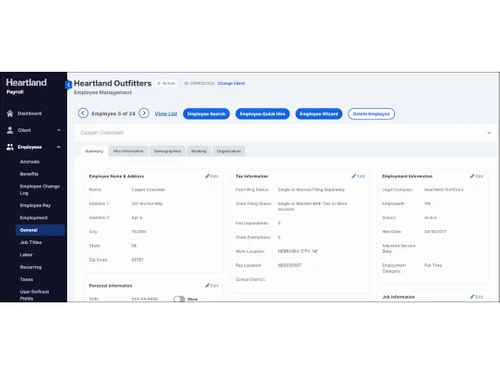Open Benefits in the sidebar
This screenshot has width=500, height=375.
pos(29,174)
